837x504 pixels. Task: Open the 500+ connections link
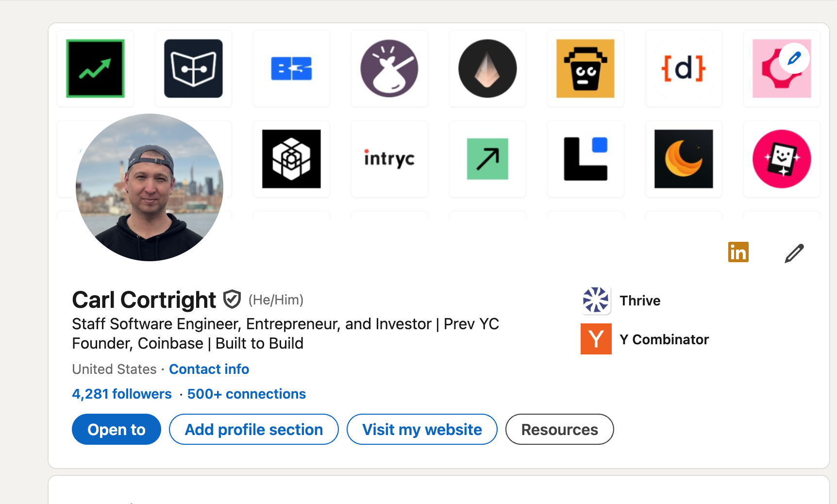click(x=246, y=394)
